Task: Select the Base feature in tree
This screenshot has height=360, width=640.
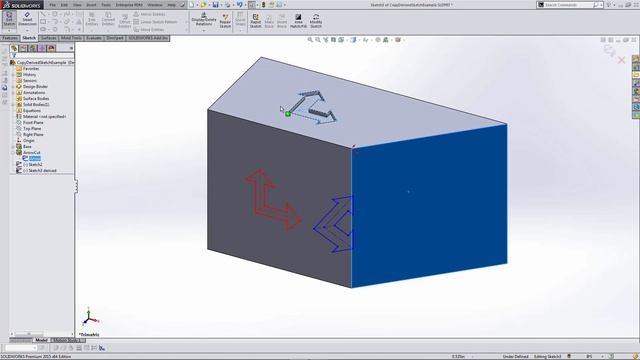Action: 27,147
